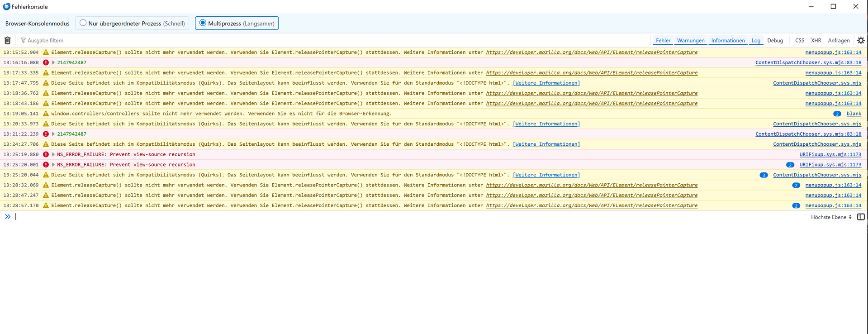
Task: Open ContentDispatchChooser.sys.mjs:83:18 at 13:16:16.080
Action: pyautogui.click(x=808, y=62)
